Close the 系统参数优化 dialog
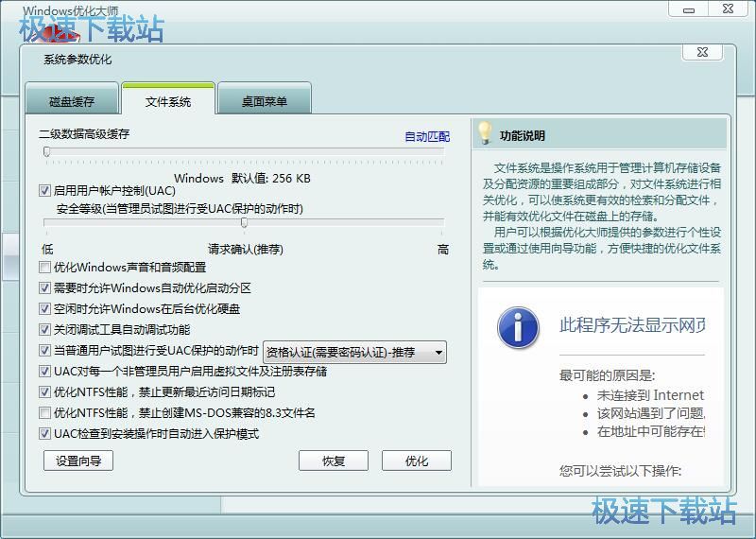Viewport: 756px width, 539px height. pyautogui.click(x=702, y=52)
